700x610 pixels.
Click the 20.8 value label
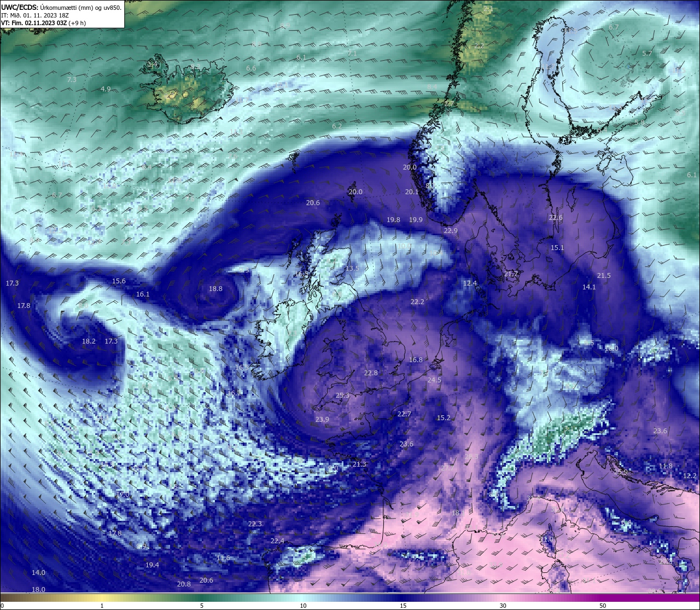coord(184,584)
